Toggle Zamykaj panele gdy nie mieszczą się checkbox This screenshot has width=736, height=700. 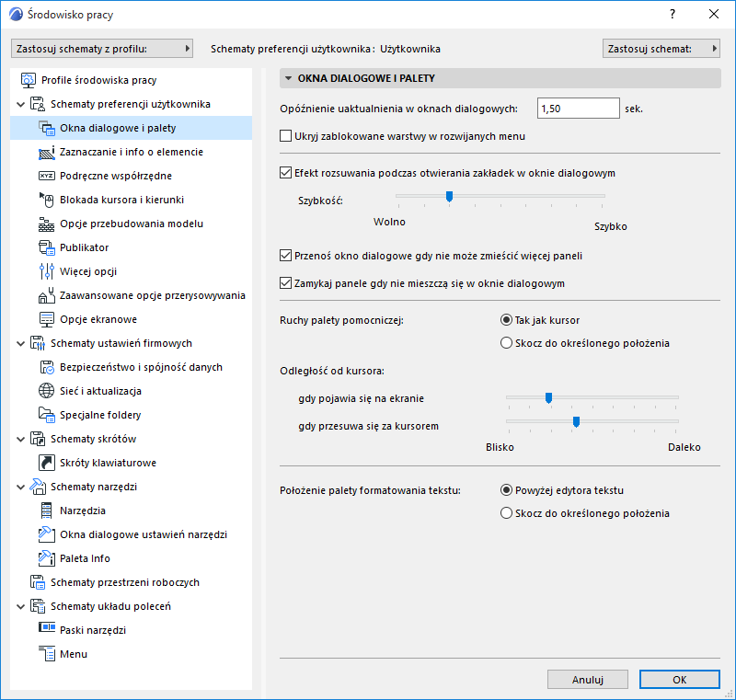pos(285,283)
